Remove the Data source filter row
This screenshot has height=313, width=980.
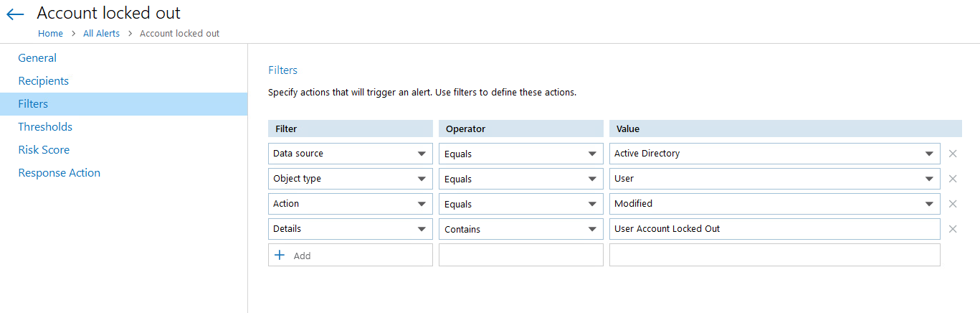(x=953, y=154)
